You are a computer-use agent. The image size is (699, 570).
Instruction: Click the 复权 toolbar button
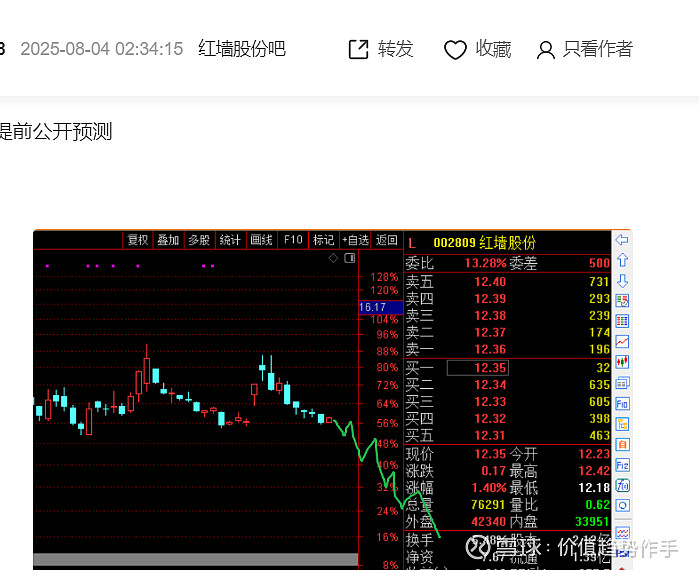[138, 240]
